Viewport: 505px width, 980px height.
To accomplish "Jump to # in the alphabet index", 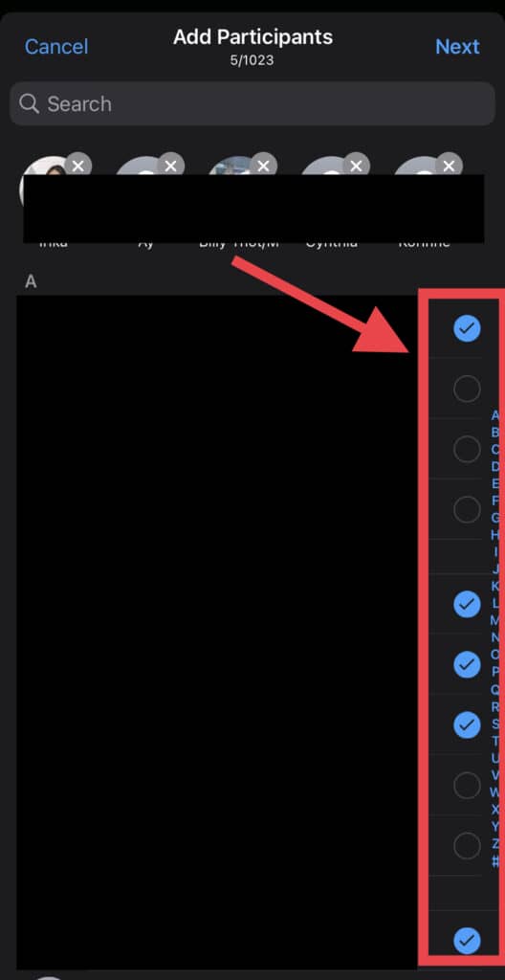I will 495,861.
